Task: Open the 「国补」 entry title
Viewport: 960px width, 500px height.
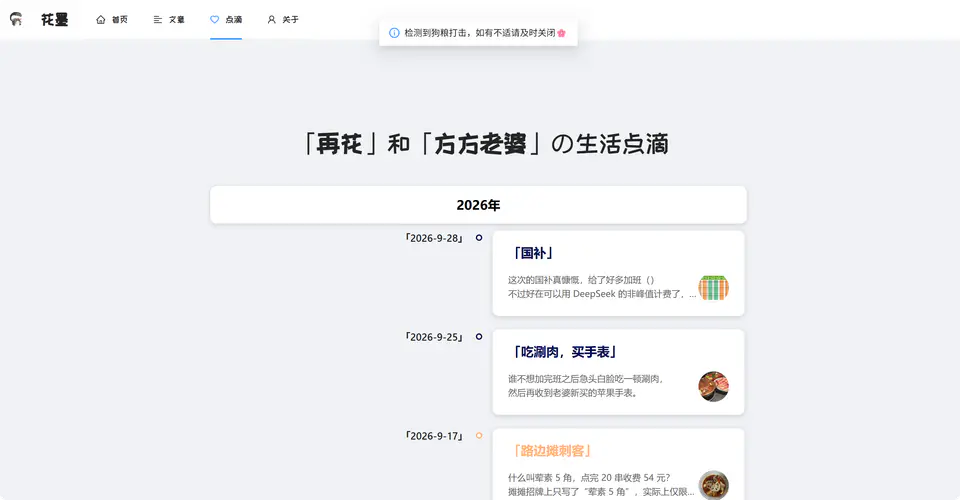Action: tap(533, 253)
